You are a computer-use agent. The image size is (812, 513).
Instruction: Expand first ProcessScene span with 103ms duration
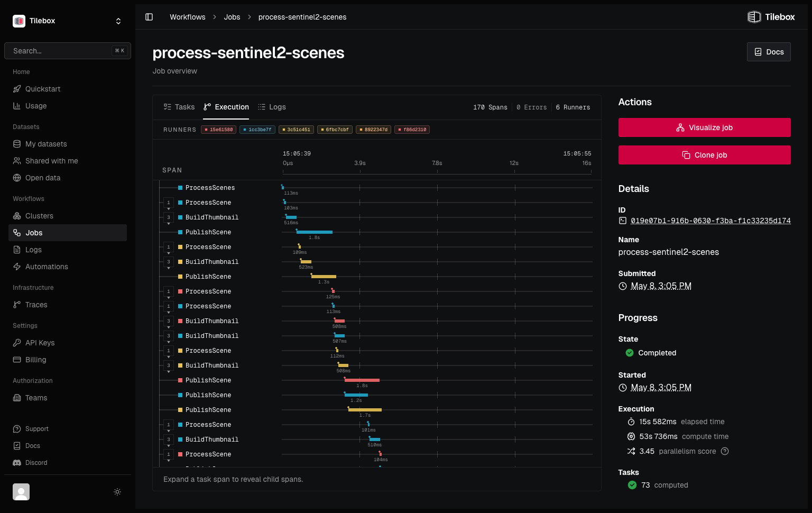168,203
